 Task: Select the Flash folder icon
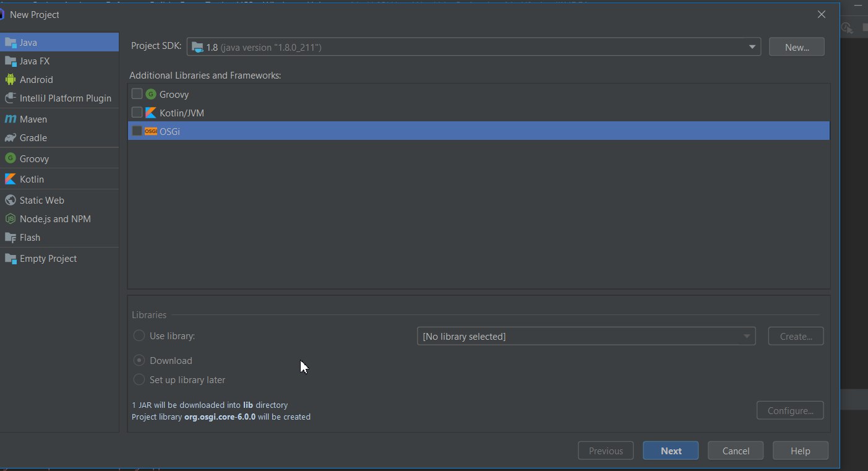[x=10, y=237]
